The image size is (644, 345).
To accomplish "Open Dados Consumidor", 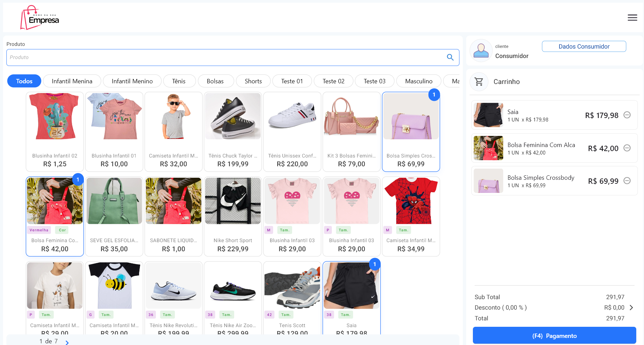I will click(584, 47).
